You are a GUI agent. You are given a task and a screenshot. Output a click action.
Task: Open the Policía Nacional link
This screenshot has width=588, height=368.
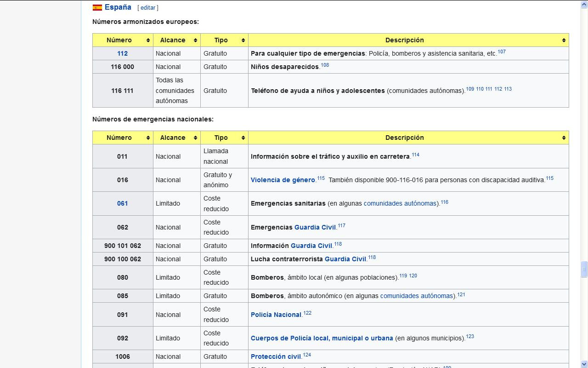(276, 315)
